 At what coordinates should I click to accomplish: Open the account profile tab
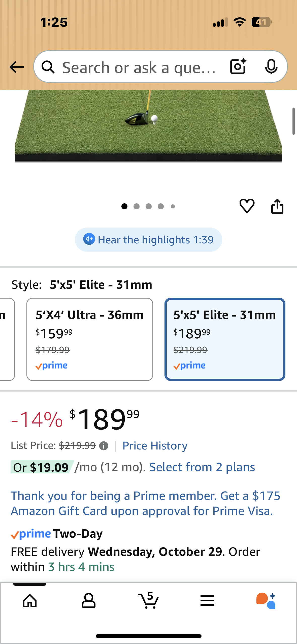[89, 601]
